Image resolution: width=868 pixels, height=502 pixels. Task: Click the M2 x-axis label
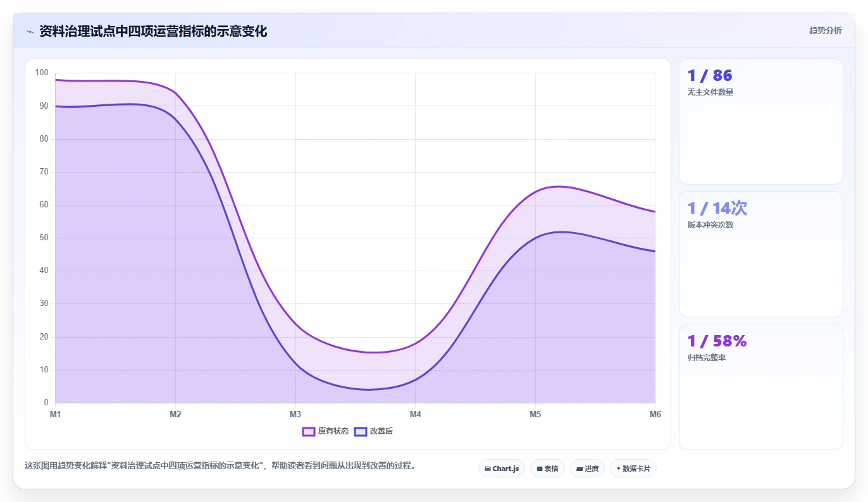[x=175, y=415]
